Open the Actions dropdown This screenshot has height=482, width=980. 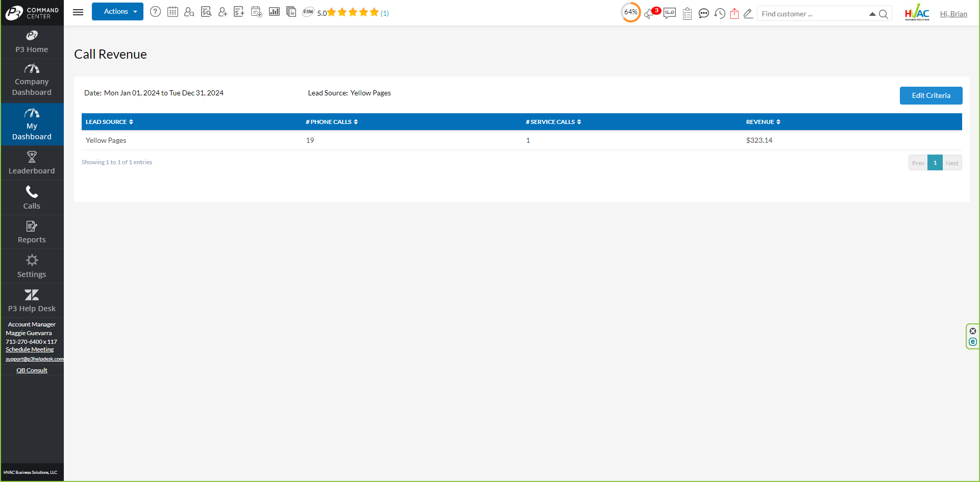(x=117, y=12)
